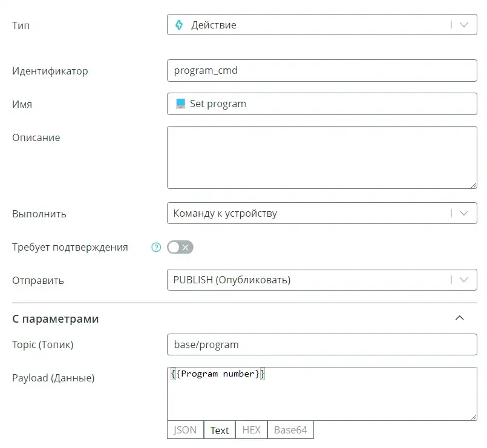Click the lightning bolt action icon

(178, 25)
